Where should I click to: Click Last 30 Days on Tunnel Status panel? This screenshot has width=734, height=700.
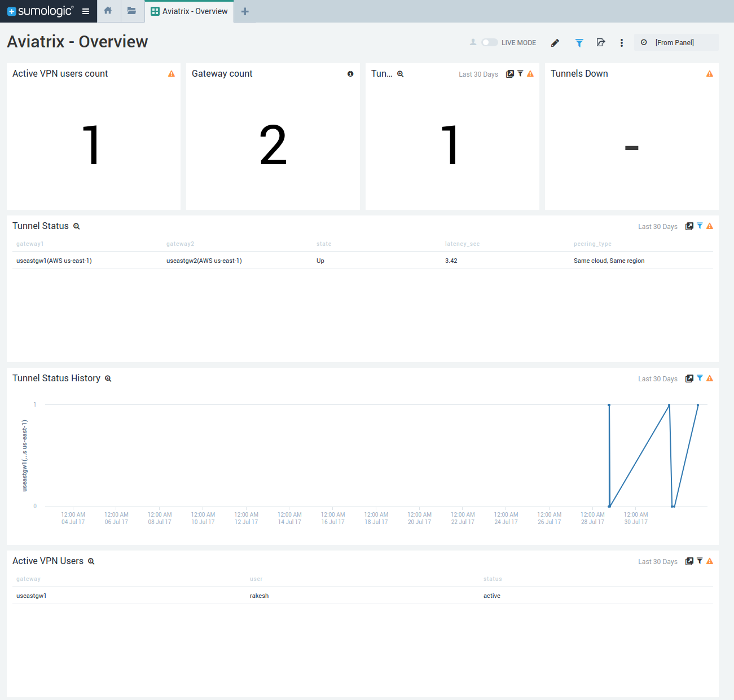[658, 227]
